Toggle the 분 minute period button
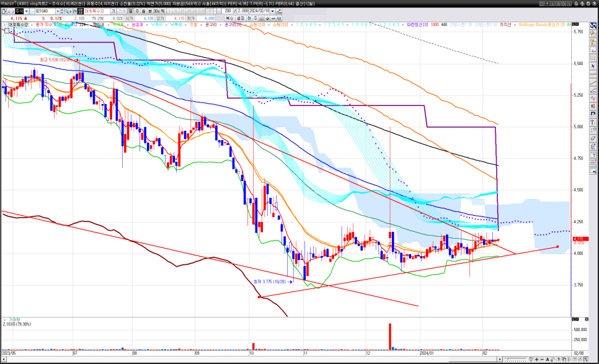Image resolution: width=599 pixels, height=364 pixels. click(x=150, y=11)
